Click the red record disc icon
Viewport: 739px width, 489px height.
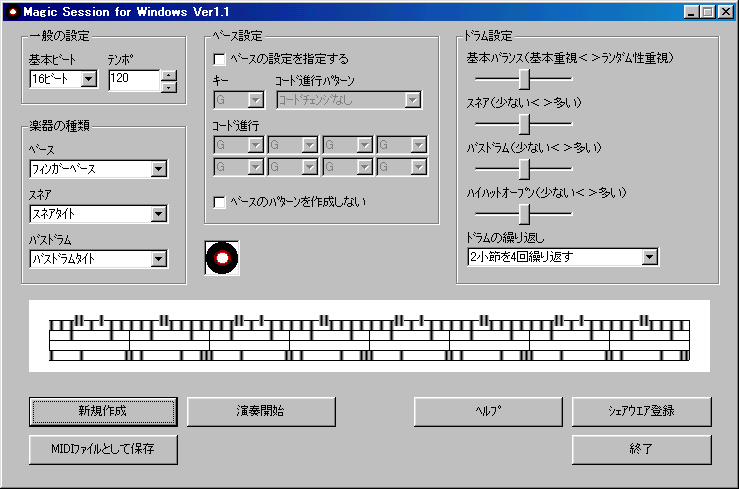(x=222, y=258)
